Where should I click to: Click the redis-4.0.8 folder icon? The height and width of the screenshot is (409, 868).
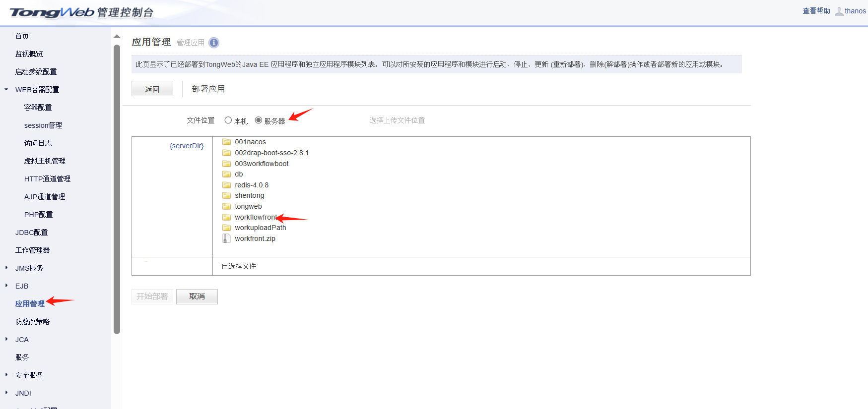[227, 185]
